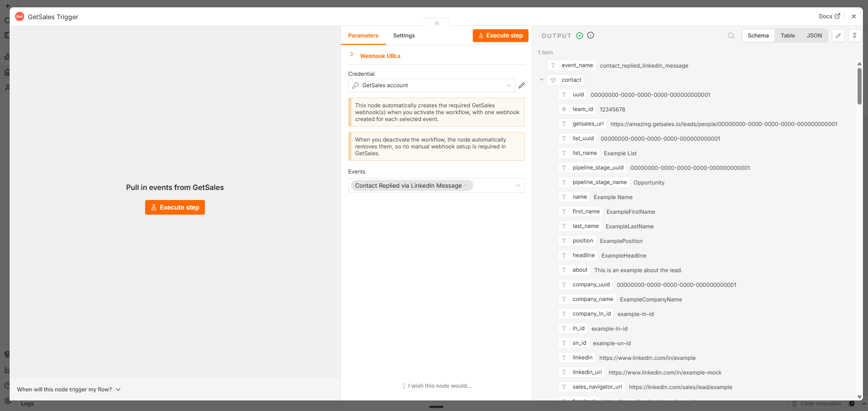Click the ExampleCompanyName value text
The image size is (868, 411).
(x=651, y=300)
